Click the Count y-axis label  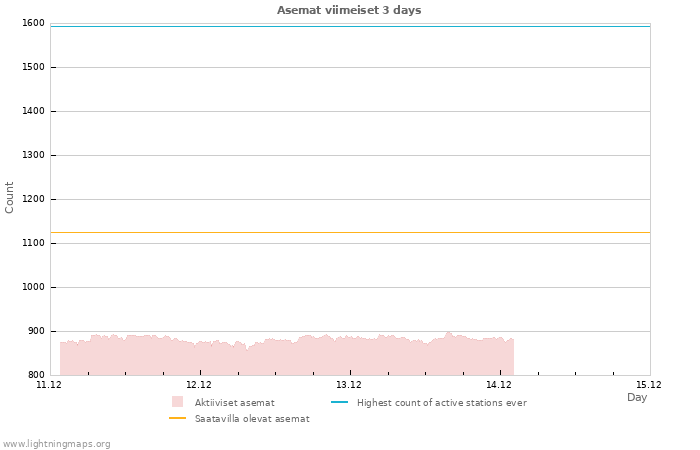[10, 197]
